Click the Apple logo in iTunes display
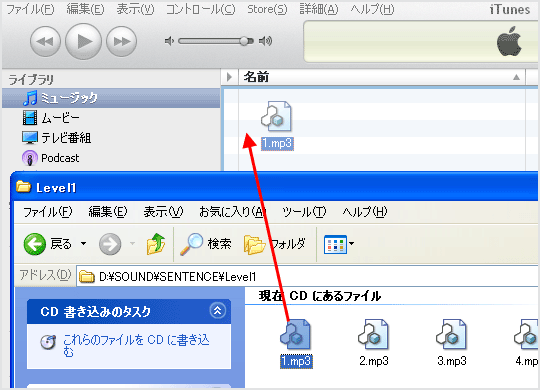This screenshot has width=540, height=390. (509, 41)
